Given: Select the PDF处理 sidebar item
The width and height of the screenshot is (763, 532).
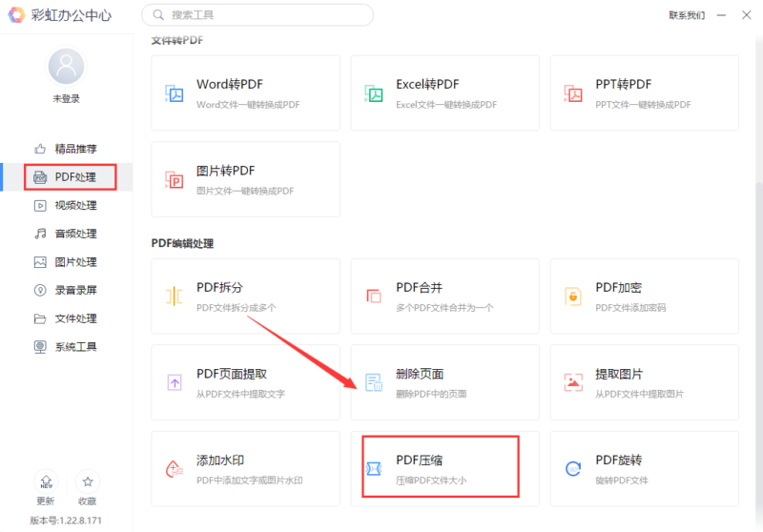Looking at the screenshot, I should point(66,177).
